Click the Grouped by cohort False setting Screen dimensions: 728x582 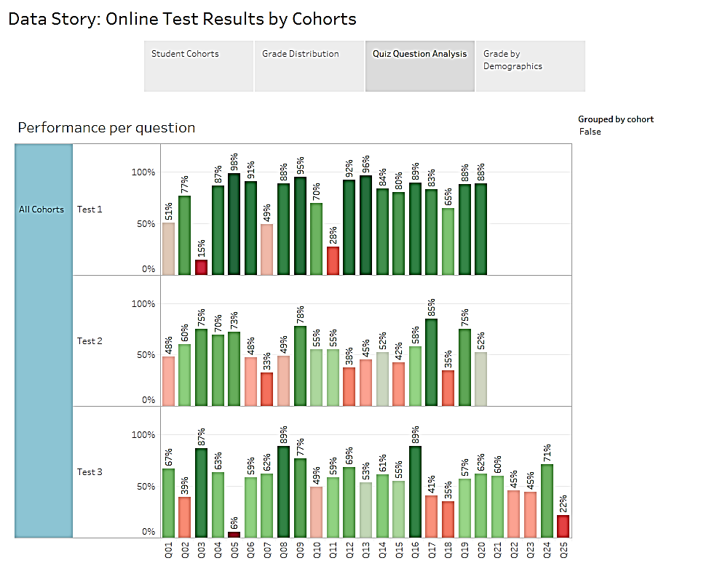(615, 125)
